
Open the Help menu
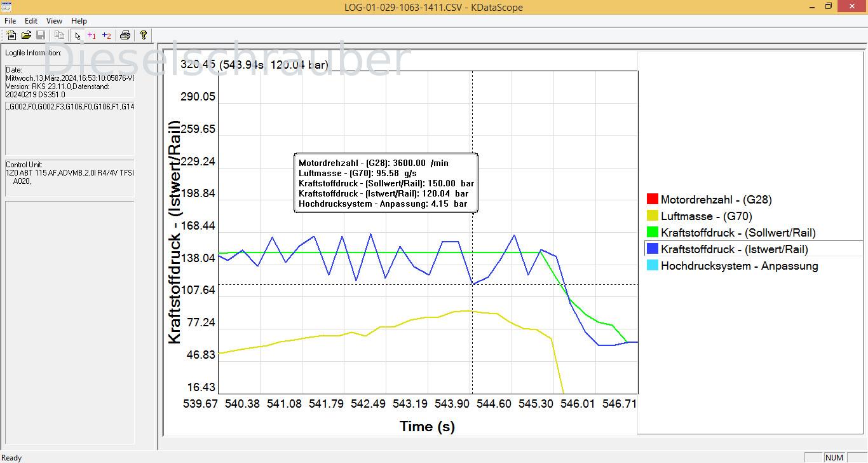tap(79, 21)
